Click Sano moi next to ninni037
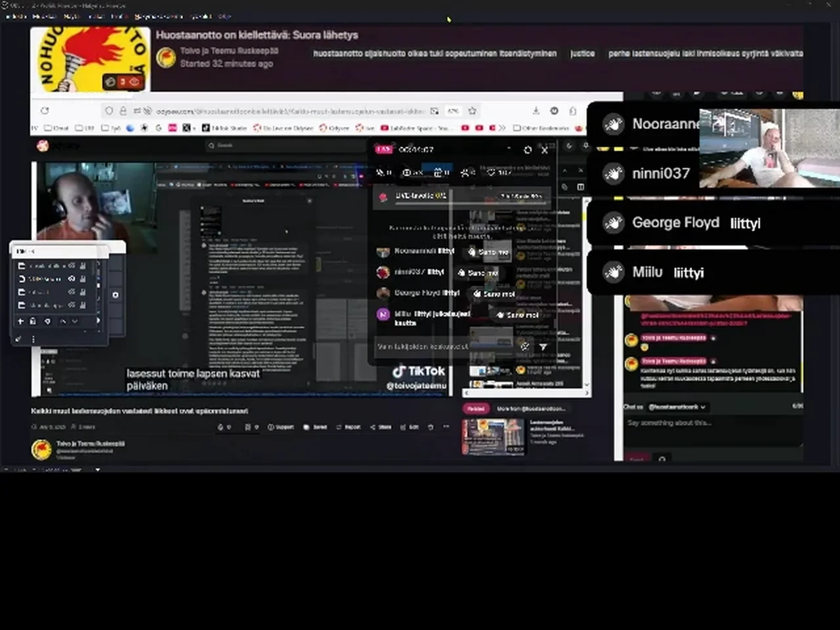840x630 pixels. (x=478, y=273)
